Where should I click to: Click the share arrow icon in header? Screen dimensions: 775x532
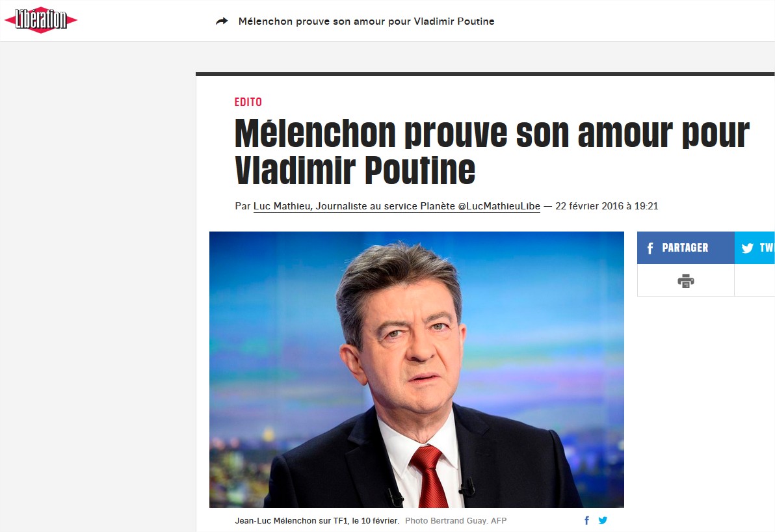coord(222,21)
